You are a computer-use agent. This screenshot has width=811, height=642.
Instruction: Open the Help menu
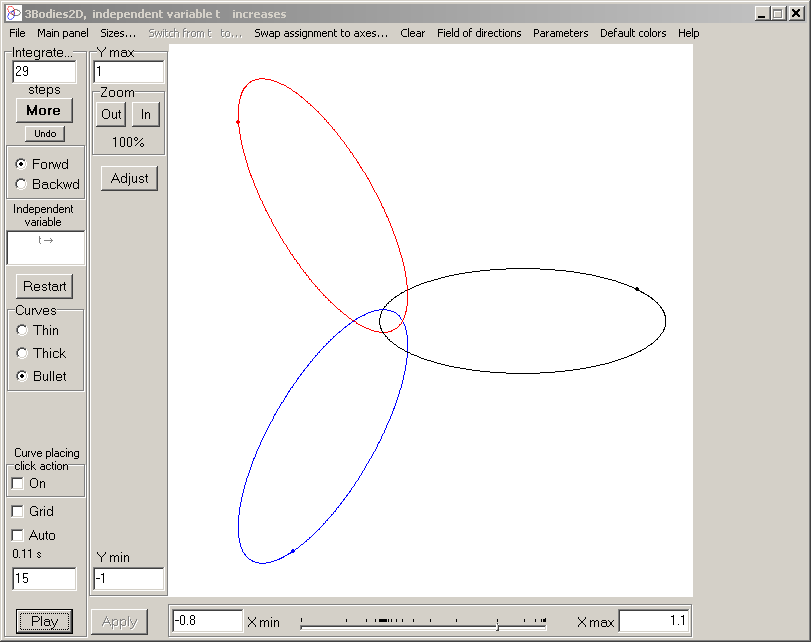[x=688, y=33]
